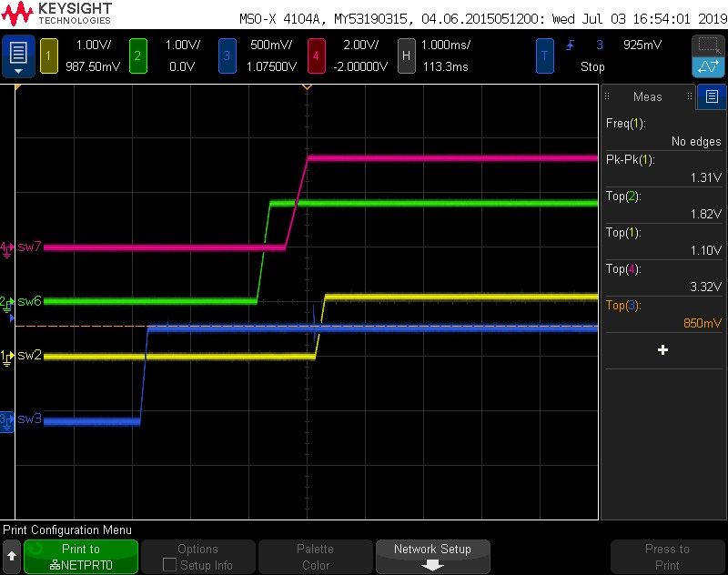Image resolution: width=728 pixels, height=575 pixels.
Task: Click the Stop run status text
Action: coord(593,66)
